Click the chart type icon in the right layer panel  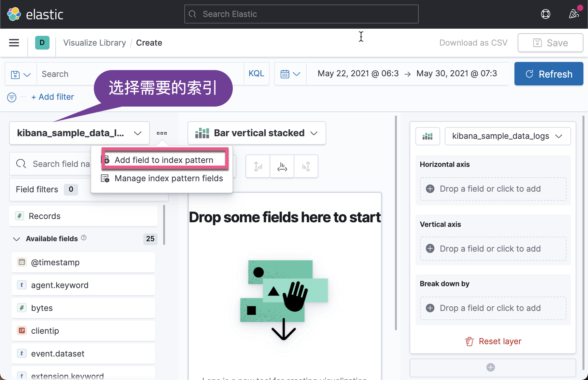click(427, 136)
